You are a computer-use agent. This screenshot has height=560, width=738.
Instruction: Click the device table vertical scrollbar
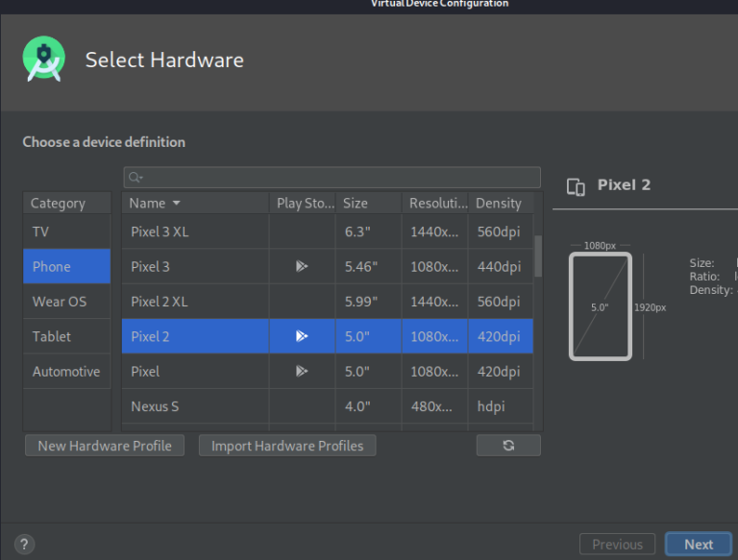click(x=538, y=256)
